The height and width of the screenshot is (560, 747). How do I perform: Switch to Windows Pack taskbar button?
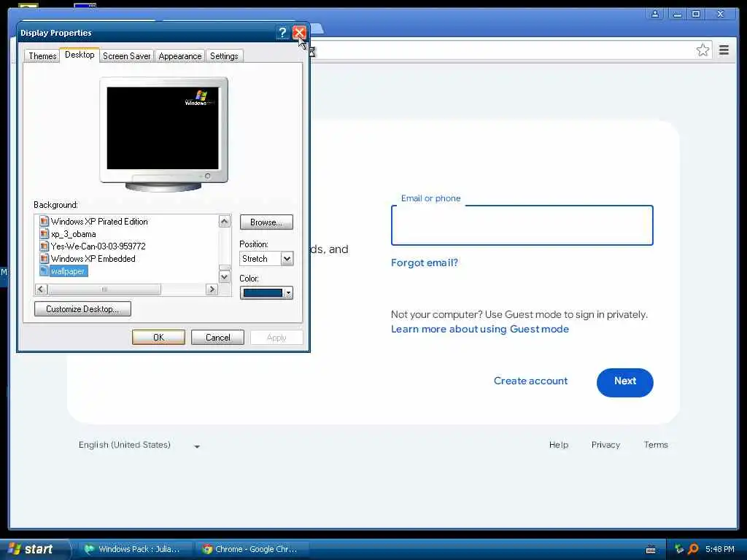tap(135, 549)
